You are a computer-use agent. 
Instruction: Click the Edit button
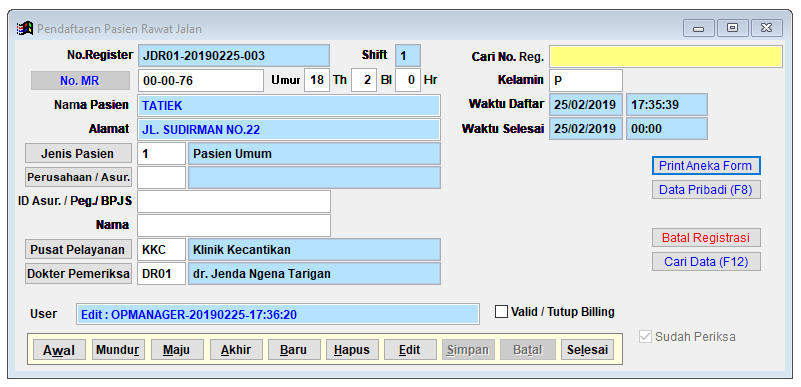[x=410, y=350]
